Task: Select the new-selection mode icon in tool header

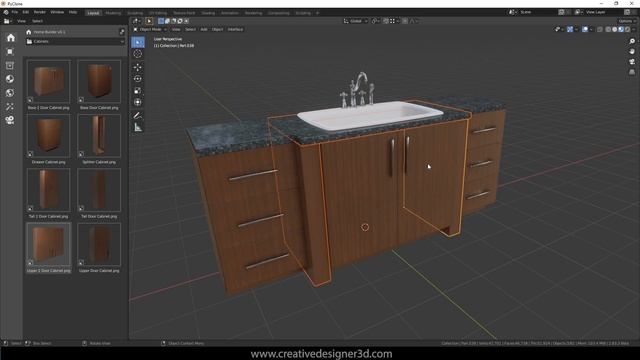Action: point(161,21)
